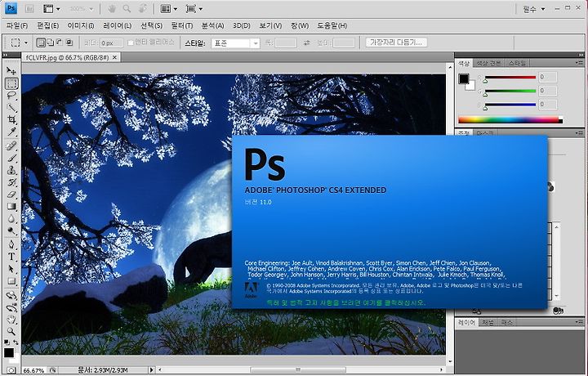The image size is (588, 376).
Task: Open the 필수 workspace switcher dropdown
Action: click(534, 9)
